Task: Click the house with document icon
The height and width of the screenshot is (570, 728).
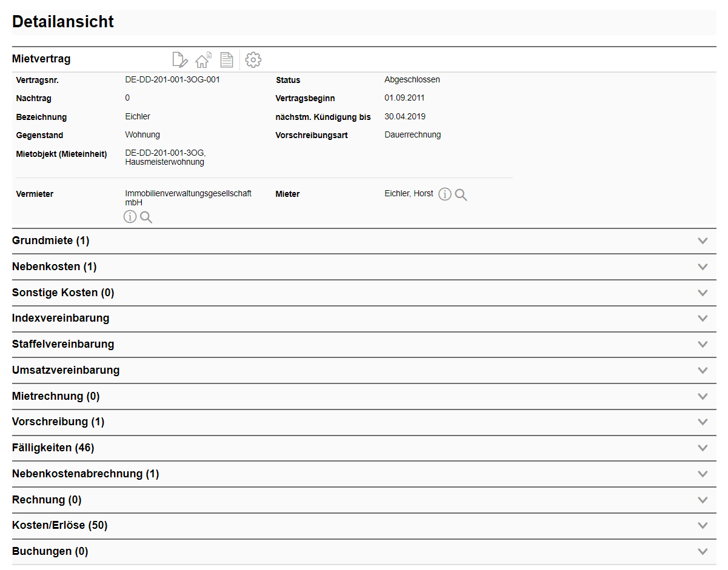Action: [203, 59]
